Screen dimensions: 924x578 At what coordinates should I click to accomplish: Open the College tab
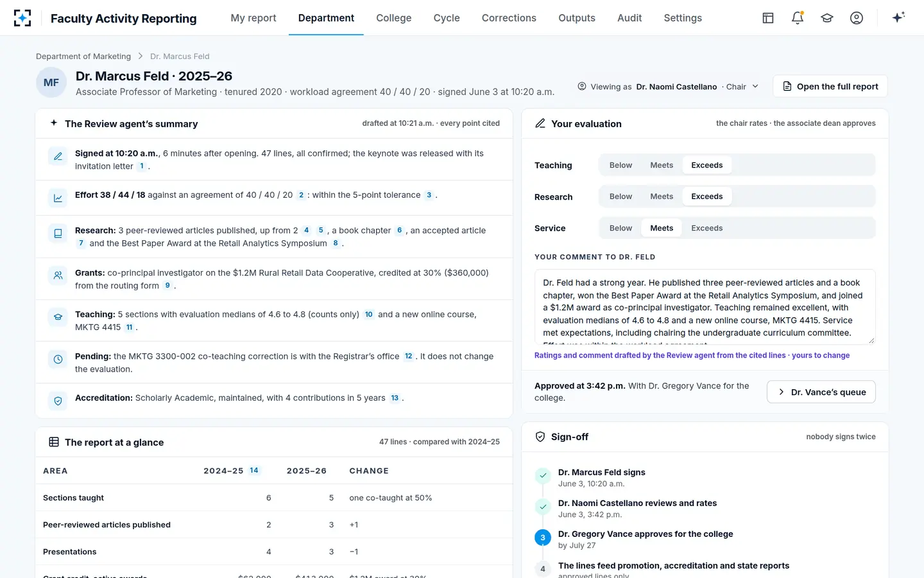coord(394,18)
